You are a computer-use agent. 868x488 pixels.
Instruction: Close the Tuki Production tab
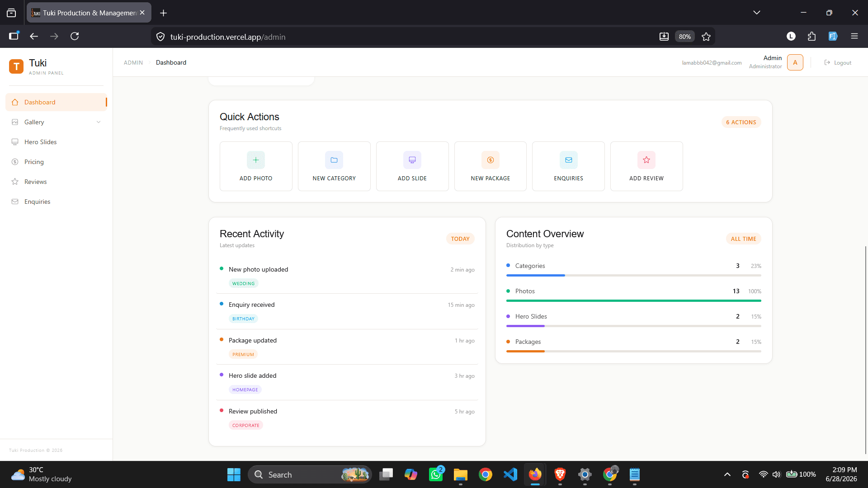[142, 13]
